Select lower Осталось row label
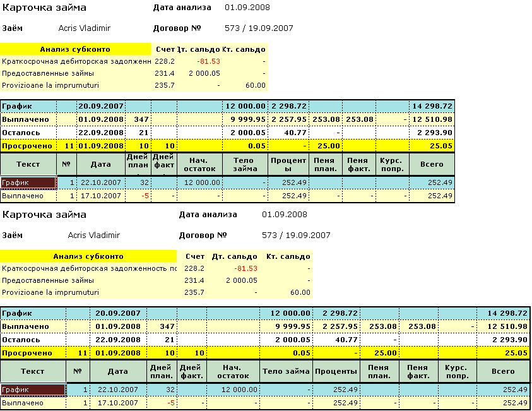This screenshot has height=411, width=532. coord(21,340)
